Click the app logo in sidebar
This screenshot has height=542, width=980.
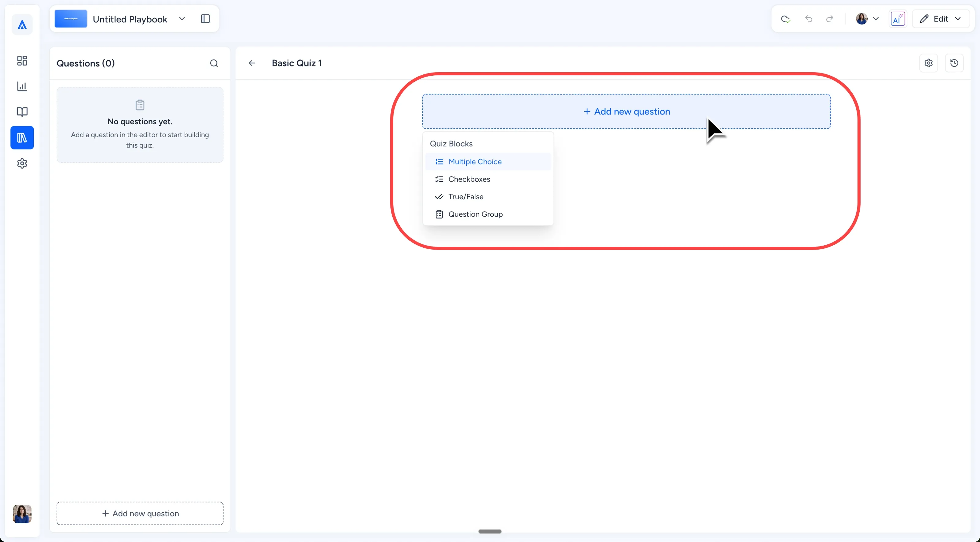(22, 25)
